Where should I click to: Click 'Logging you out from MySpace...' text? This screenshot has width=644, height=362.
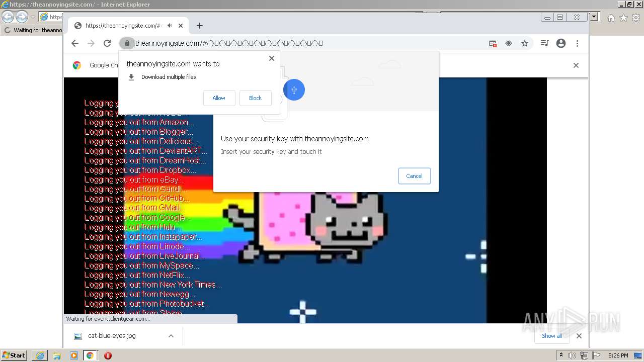(142, 265)
